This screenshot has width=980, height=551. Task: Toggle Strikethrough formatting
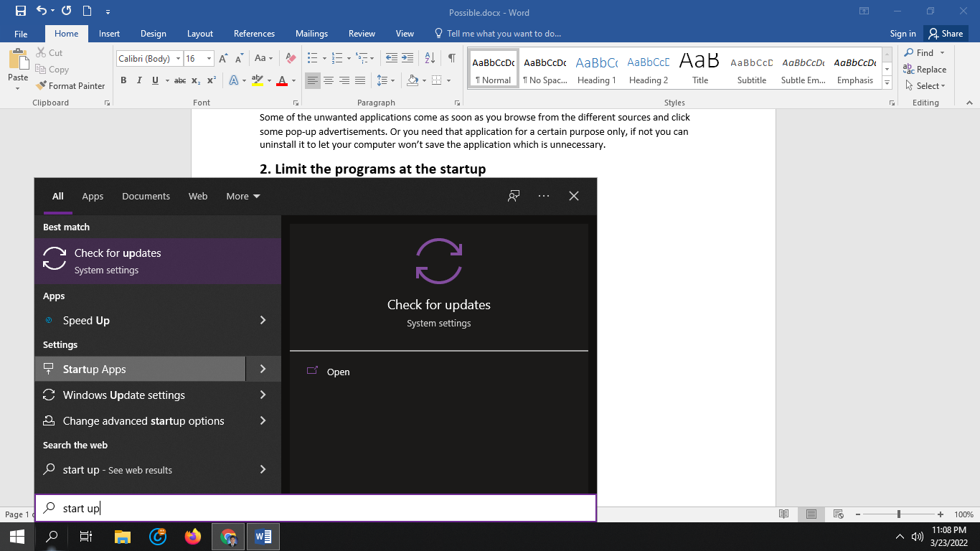click(180, 80)
